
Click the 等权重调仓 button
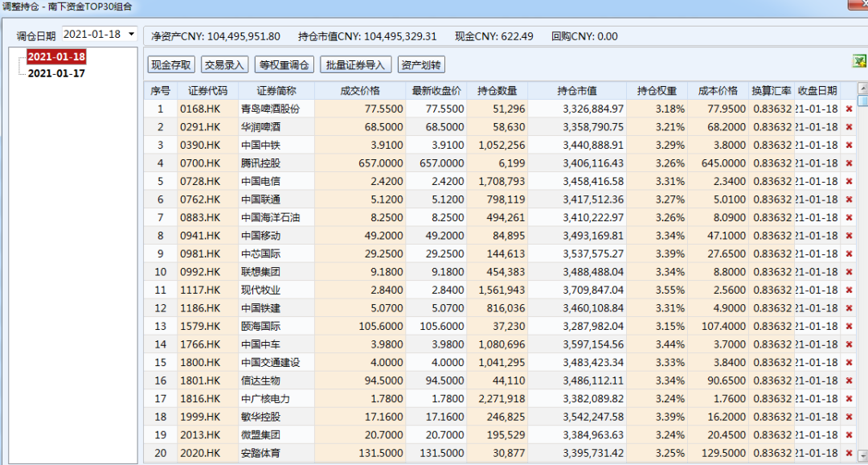tap(285, 65)
